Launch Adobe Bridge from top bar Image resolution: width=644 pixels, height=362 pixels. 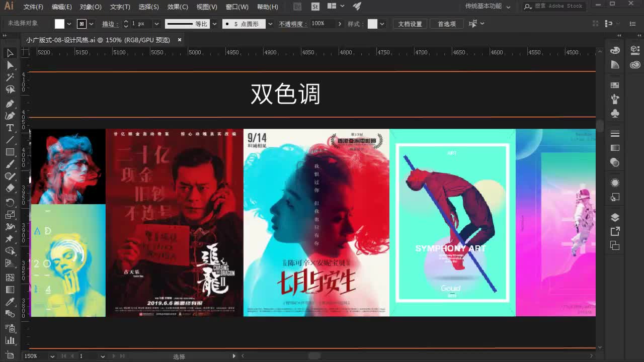(x=297, y=7)
